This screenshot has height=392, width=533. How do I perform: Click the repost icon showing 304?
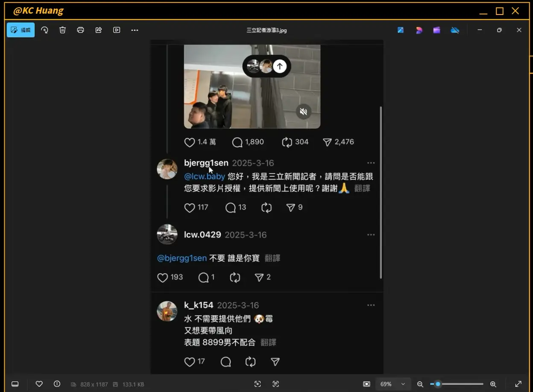pyautogui.click(x=287, y=142)
